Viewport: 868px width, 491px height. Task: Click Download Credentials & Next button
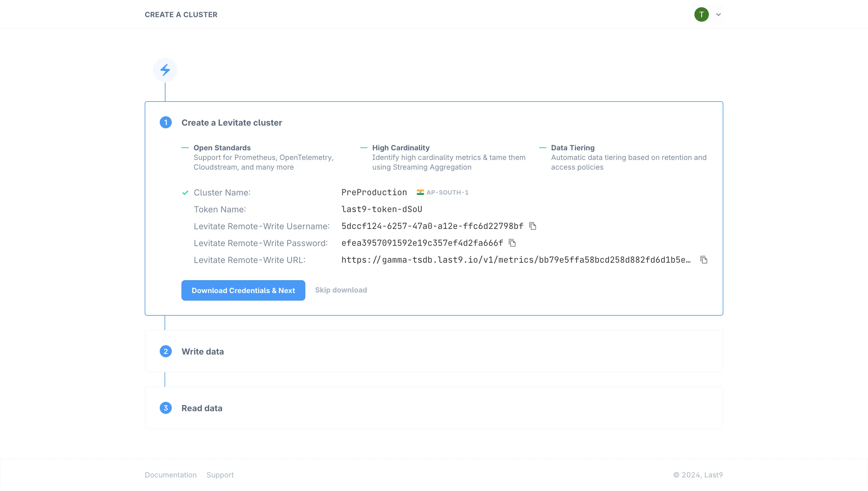243,290
